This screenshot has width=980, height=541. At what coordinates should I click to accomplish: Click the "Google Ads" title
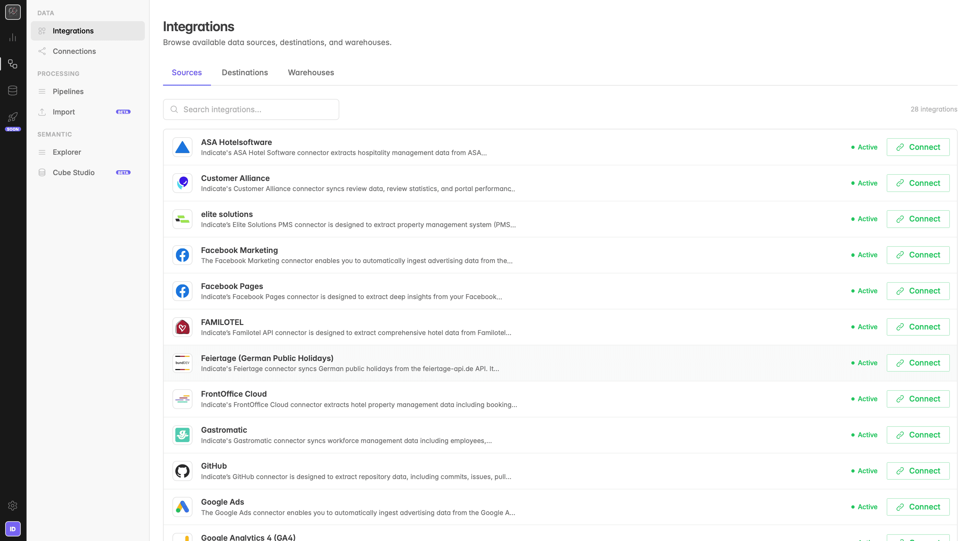222,502
